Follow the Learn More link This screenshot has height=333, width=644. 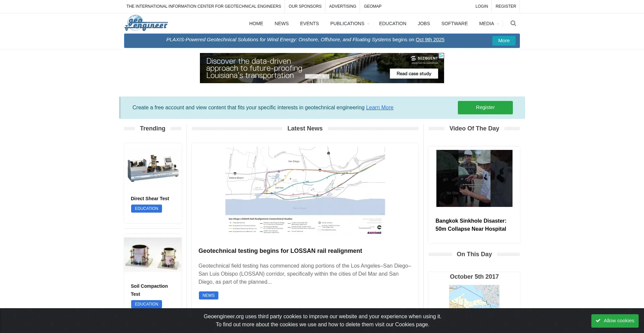[379, 107]
